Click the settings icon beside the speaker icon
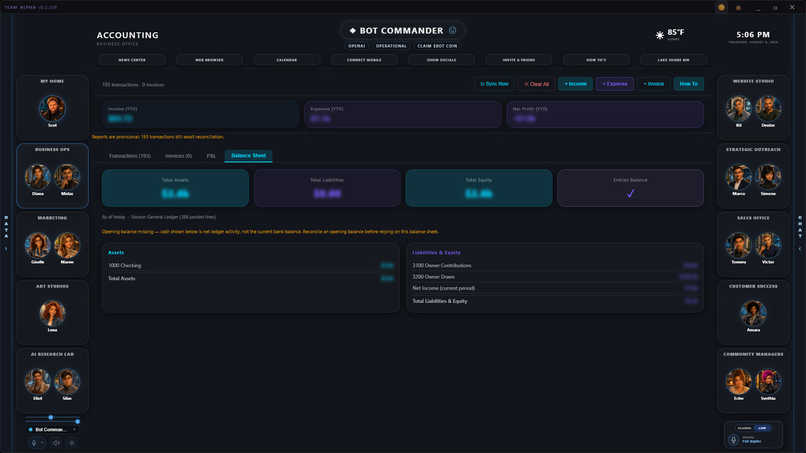This screenshot has width=806, height=453. tap(72, 443)
